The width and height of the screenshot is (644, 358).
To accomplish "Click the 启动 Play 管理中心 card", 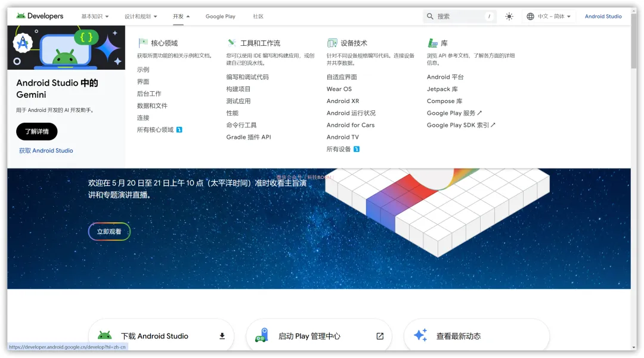I will click(318, 335).
